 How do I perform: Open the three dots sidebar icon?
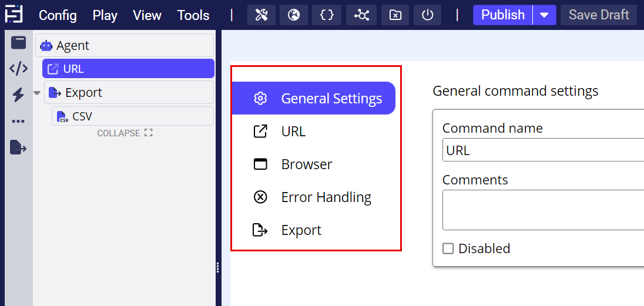pos(18,122)
